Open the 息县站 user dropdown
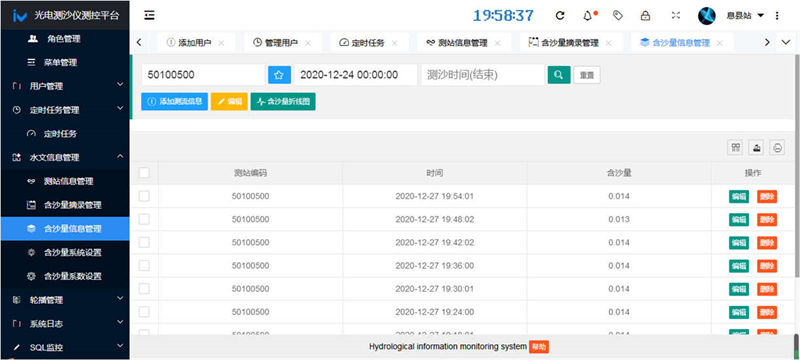Screen dimensions: 800x360 745,16
